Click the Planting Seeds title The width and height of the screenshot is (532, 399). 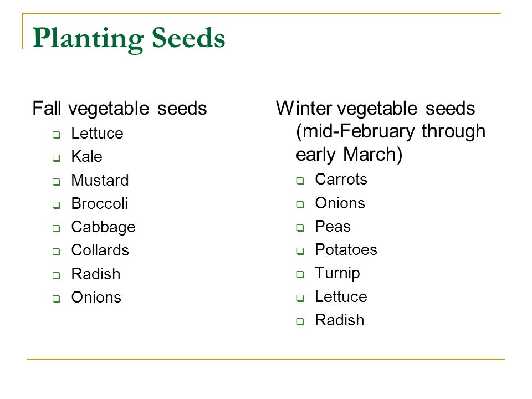[129, 38]
